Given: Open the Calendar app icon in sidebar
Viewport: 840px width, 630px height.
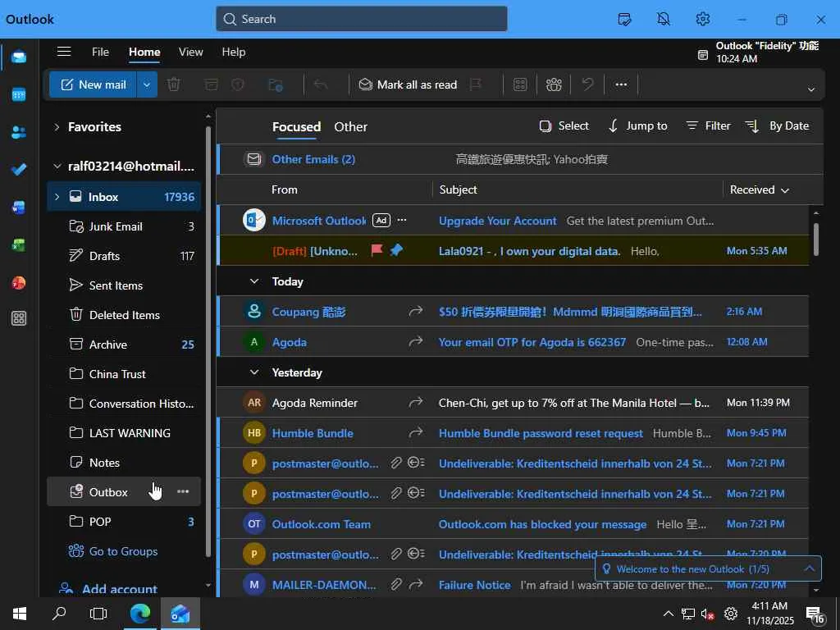Looking at the screenshot, I should (x=19, y=95).
